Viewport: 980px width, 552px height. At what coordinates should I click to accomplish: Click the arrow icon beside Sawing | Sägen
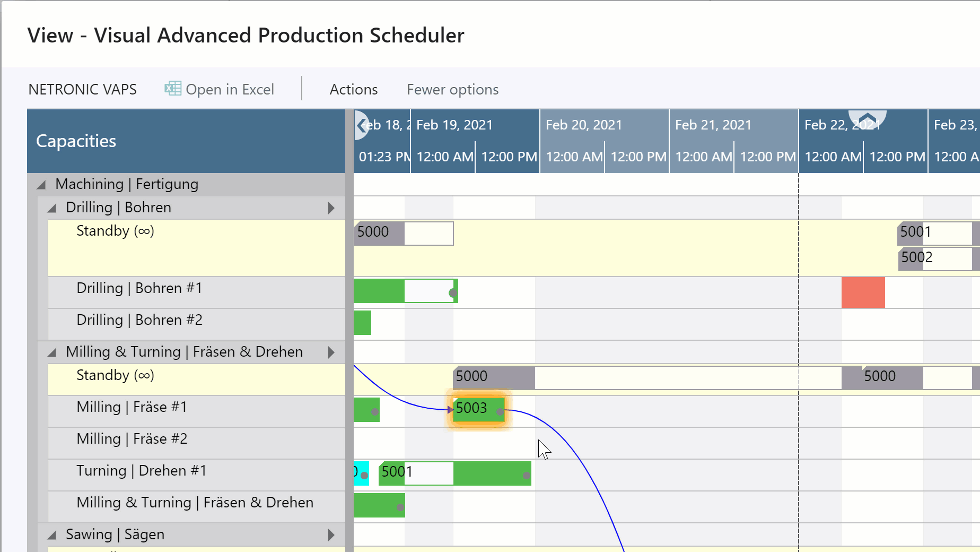331,534
